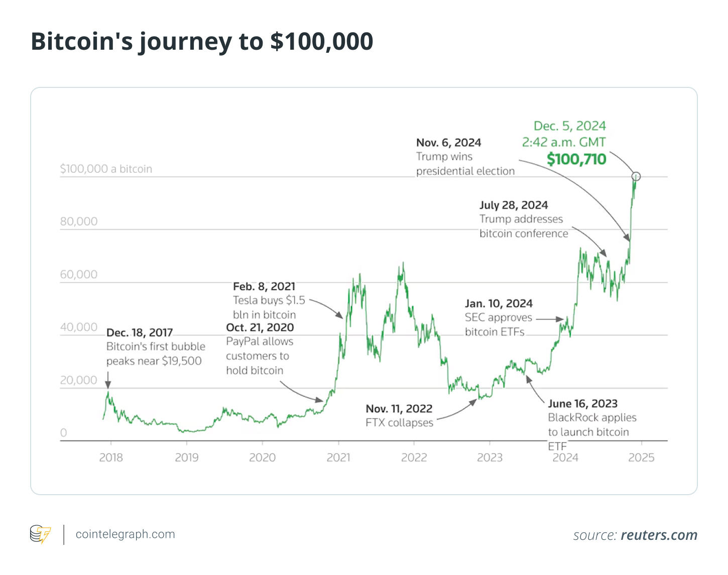Image resolution: width=728 pixels, height=575 pixels.
Task: Click the green $100,710 price label
Action: tap(576, 160)
